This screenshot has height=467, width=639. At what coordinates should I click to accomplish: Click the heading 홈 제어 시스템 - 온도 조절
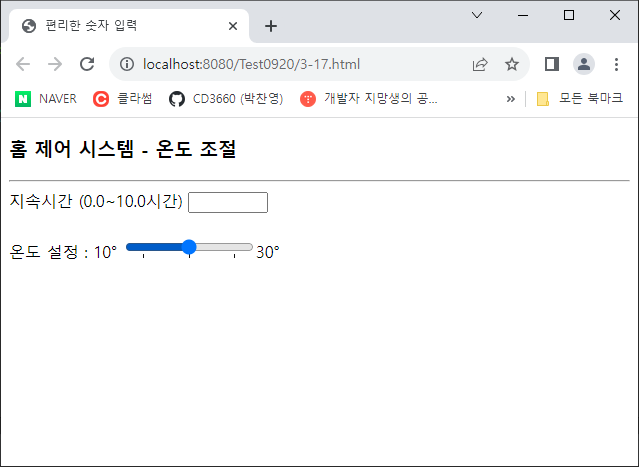123,149
